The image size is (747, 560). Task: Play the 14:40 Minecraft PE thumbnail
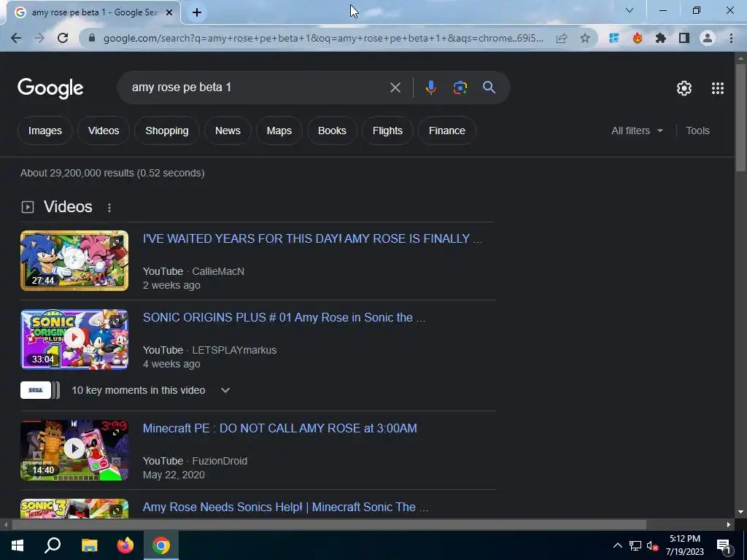(74, 450)
